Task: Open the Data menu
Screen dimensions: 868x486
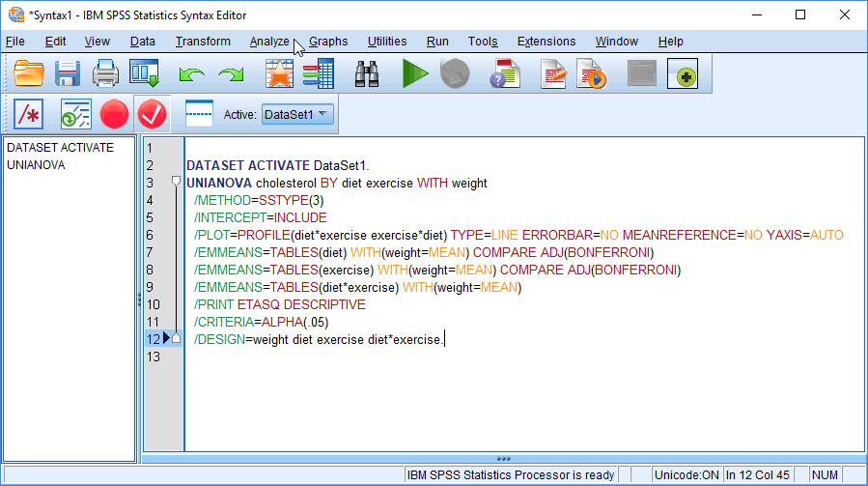Action: click(142, 42)
